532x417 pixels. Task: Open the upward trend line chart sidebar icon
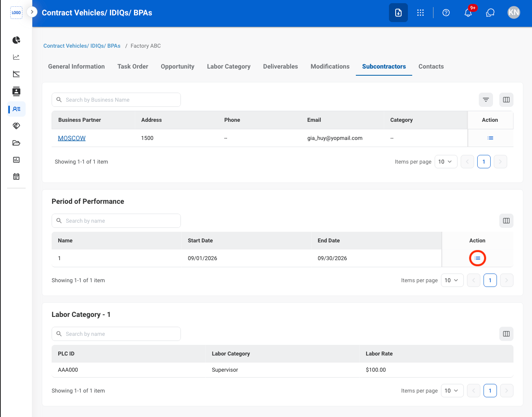point(16,57)
